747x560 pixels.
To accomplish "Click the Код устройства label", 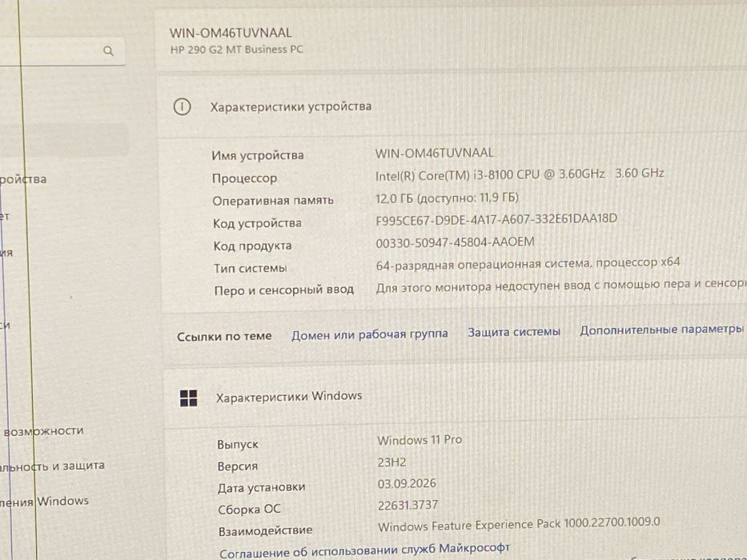I will [x=257, y=223].
